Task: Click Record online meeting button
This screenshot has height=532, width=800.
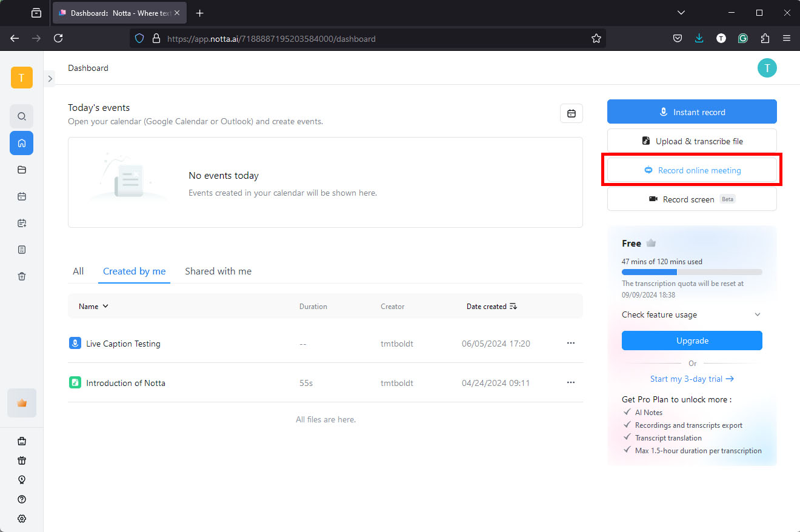Action: click(692, 170)
